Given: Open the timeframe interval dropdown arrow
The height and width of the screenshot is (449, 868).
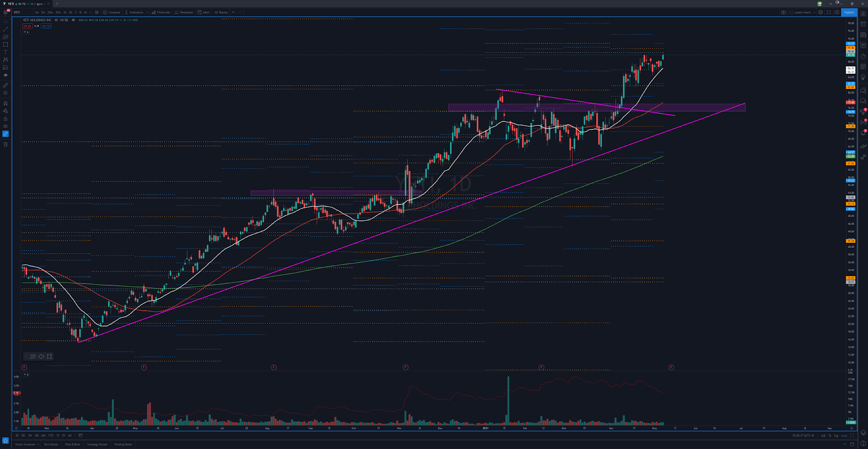Looking at the screenshot, I should [90, 12].
